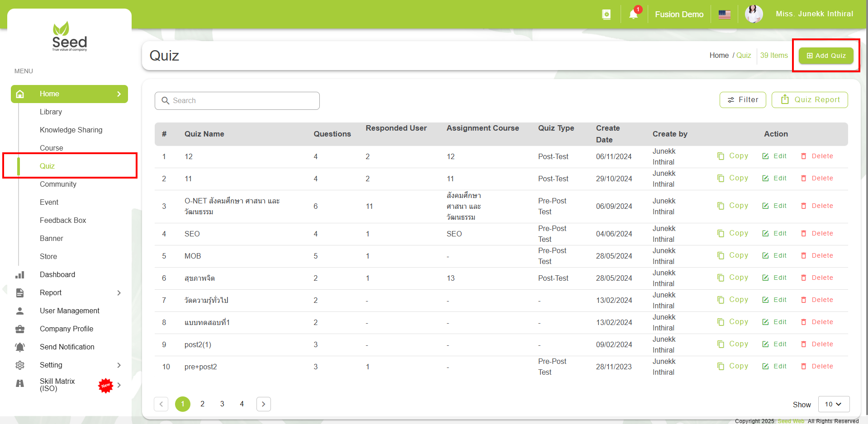Open the Quiz Report button

809,100
